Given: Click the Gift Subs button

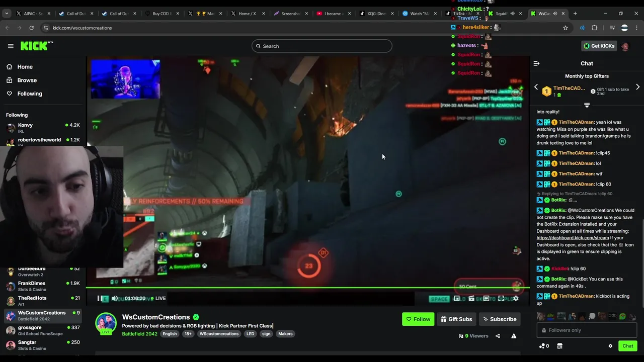Looking at the screenshot, I should point(456,319).
